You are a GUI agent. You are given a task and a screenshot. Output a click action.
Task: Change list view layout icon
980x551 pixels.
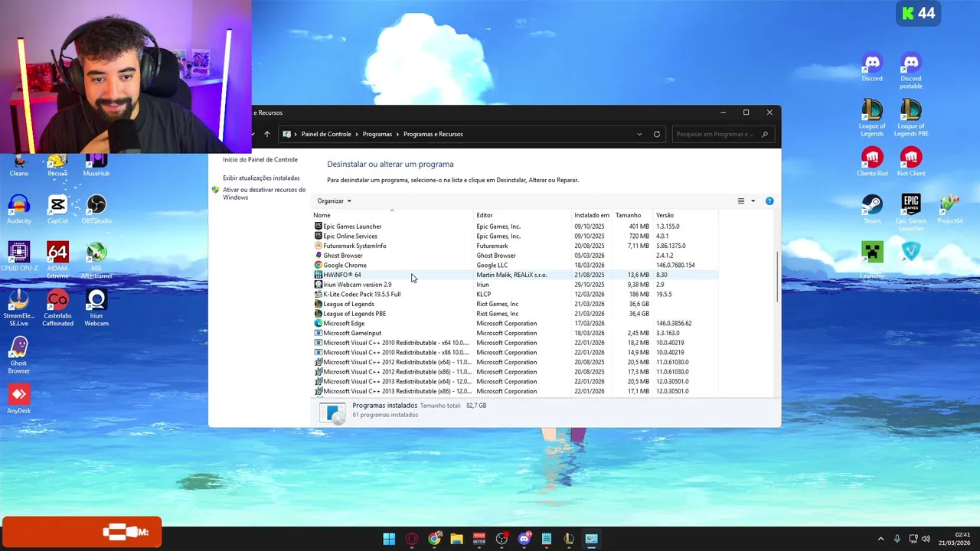click(740, 201)
